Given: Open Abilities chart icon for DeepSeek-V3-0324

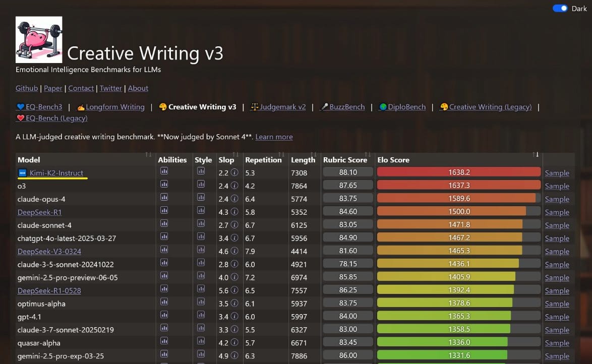Looking at the screenshot, I should tap(164, 250).
